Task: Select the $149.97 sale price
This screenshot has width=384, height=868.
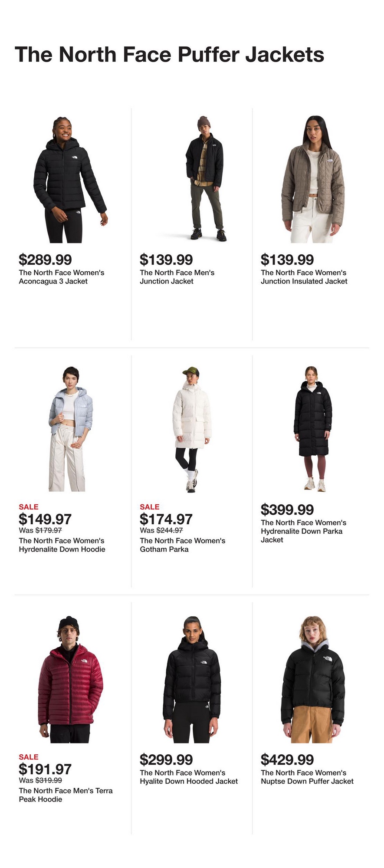Action: [45, 519]
